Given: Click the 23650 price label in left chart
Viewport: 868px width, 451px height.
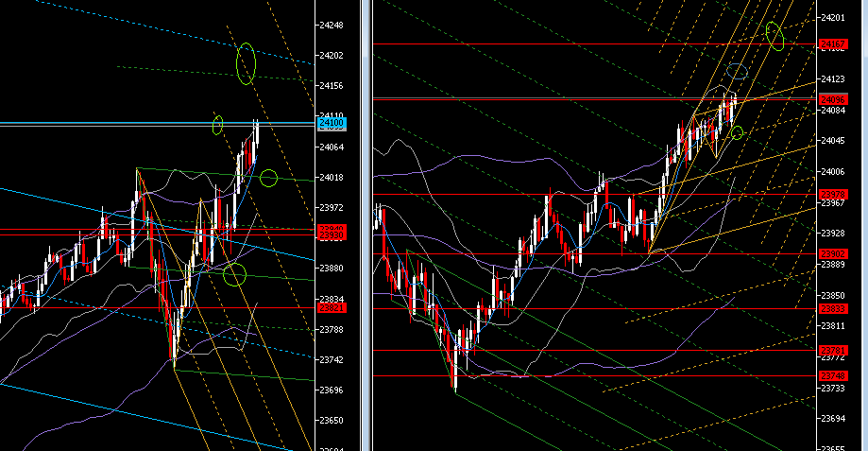Looking at the screenshot, I should [331, 421].
